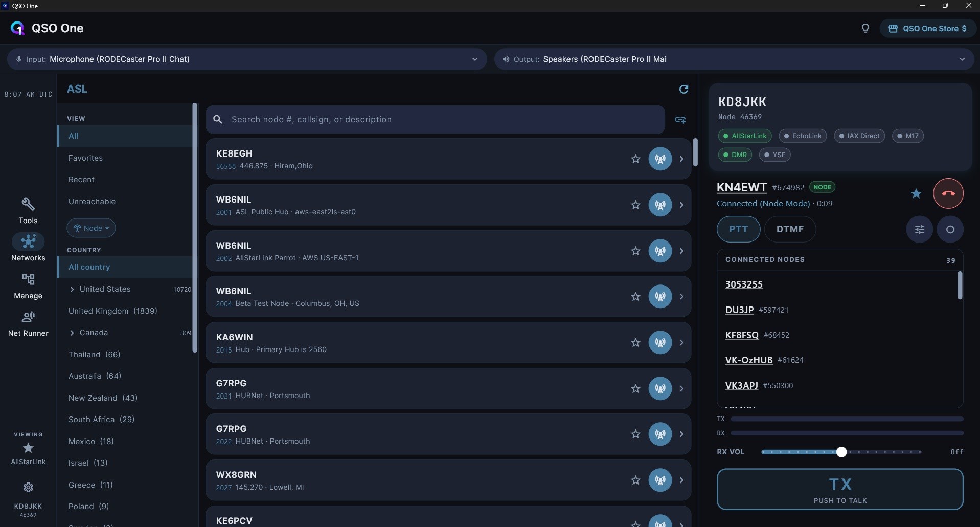The image size is (980, 527).
Task: Filter by United Kingdom (1839)
Action: point(113,311)
